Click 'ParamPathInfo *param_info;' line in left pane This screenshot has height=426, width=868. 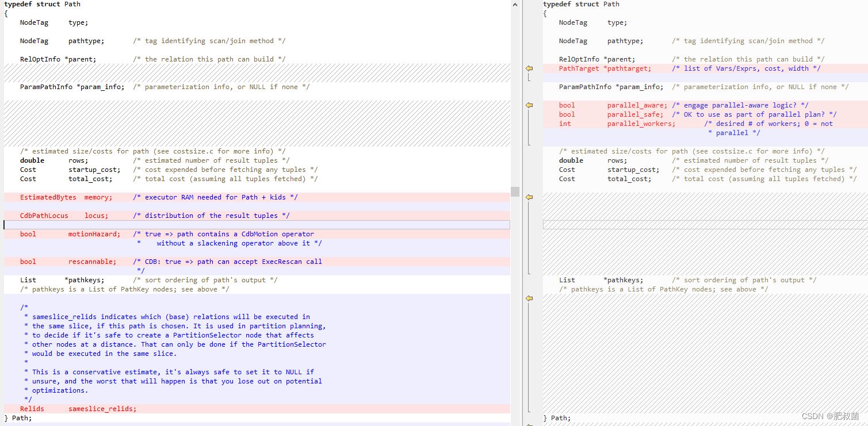tap(165, 87)
